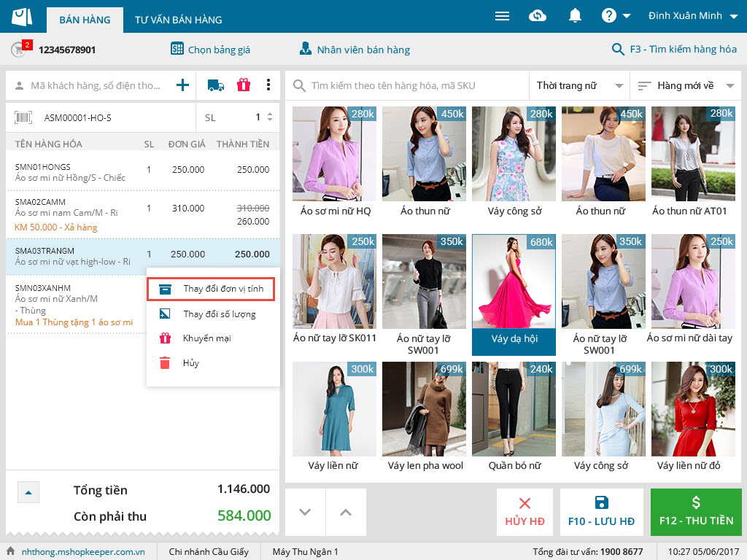Click the delivery truck icon

(x=216, y=85)
